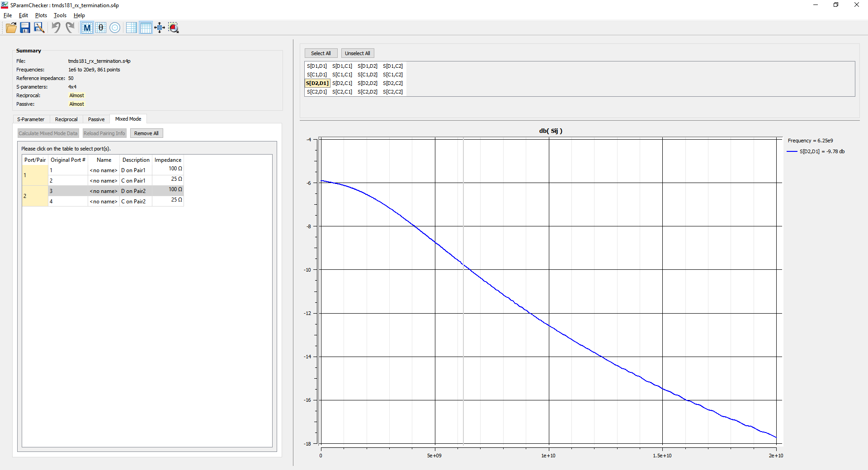868x470 pixels.
Task: Click the Description column header
Action: (x=136, y=160)
